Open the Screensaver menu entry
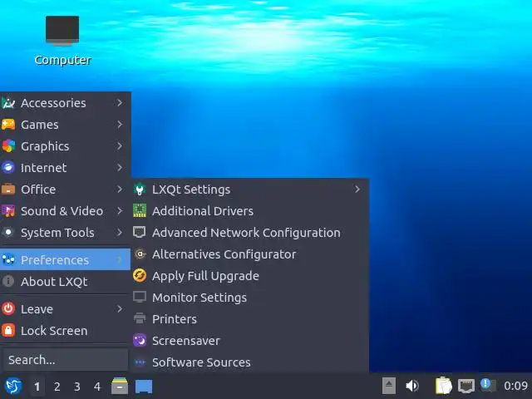Screen dimensions: 532x399 point(250,341)
